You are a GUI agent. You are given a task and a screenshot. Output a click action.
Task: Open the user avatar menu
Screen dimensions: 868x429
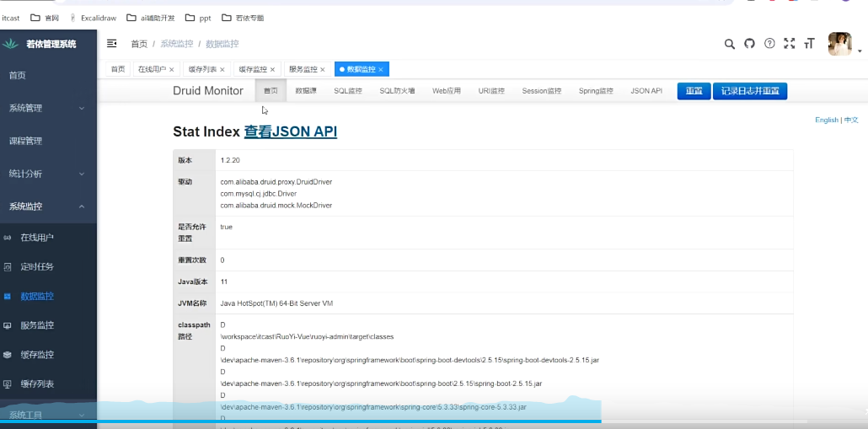(839, 44)
